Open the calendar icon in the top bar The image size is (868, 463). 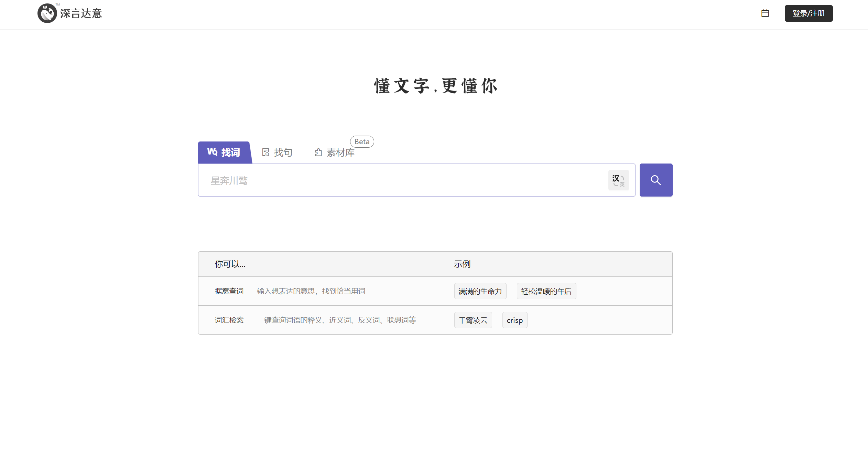pyautogui.click(x=765, y=13)
